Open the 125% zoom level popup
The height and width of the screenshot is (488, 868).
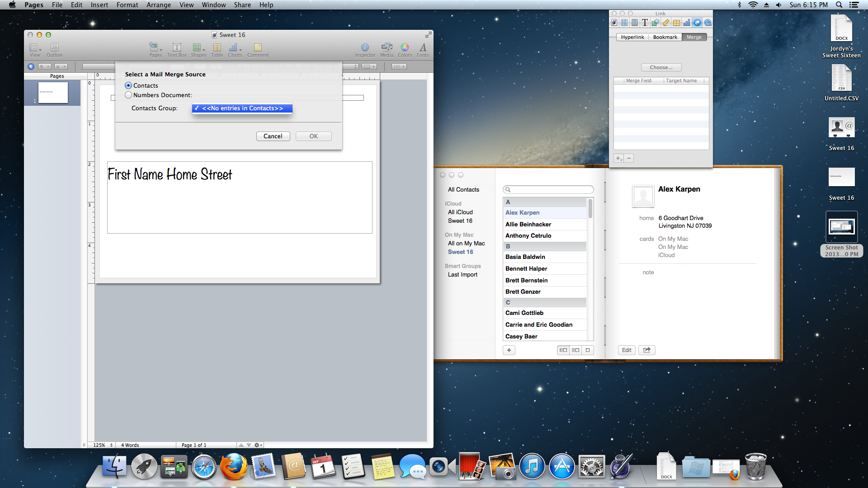[x=102, y=445]
